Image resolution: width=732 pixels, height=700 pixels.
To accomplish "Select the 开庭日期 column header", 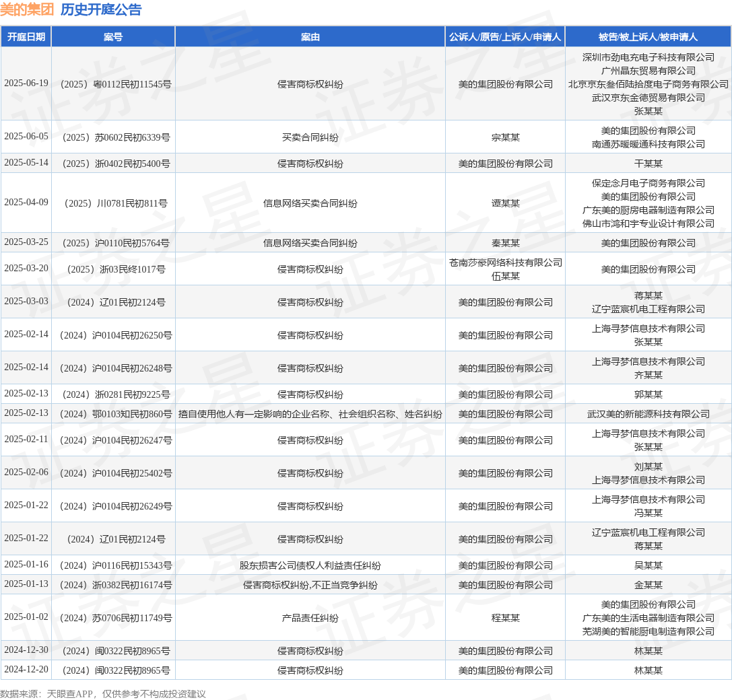I will click(x=26, y=37).
